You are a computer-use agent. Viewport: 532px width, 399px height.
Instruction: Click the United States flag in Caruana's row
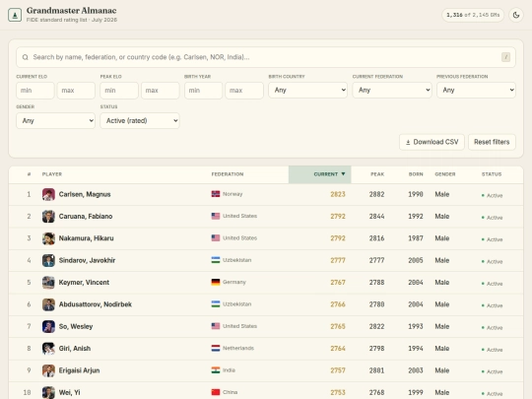click(x=216, y=216)
